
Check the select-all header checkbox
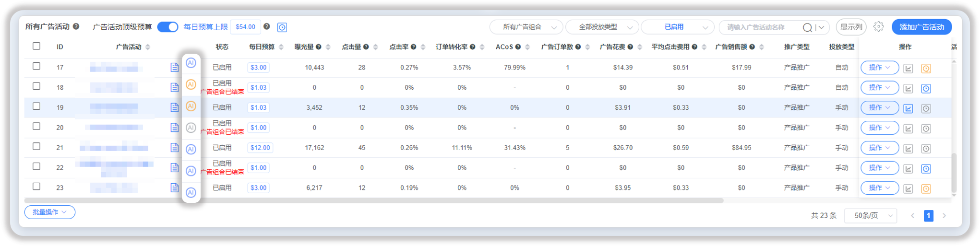36,46
